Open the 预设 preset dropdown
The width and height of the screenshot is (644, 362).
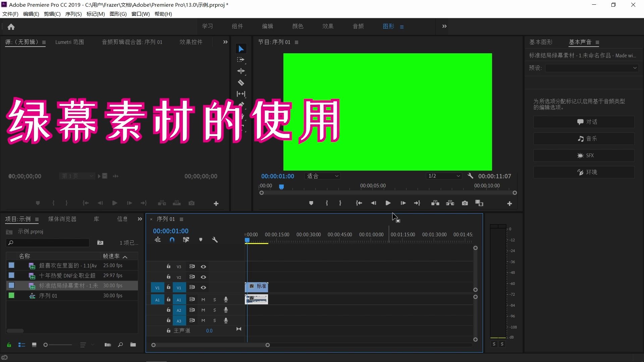[592, 68]
